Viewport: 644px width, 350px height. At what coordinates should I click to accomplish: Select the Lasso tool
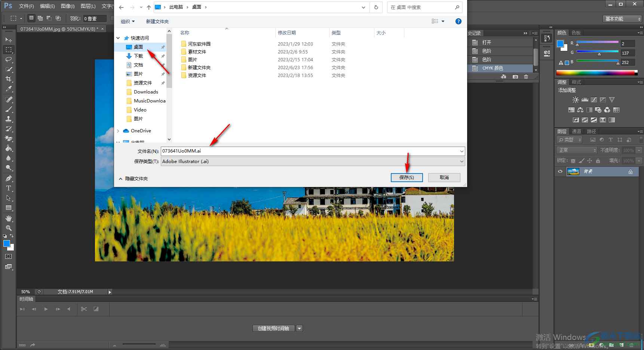click(x=9, y=59)
